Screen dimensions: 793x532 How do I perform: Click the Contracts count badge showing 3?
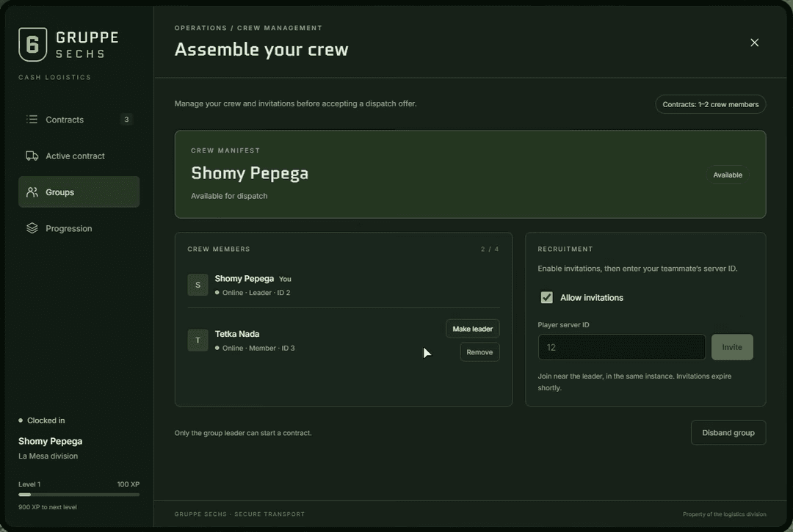click(126, 119)
